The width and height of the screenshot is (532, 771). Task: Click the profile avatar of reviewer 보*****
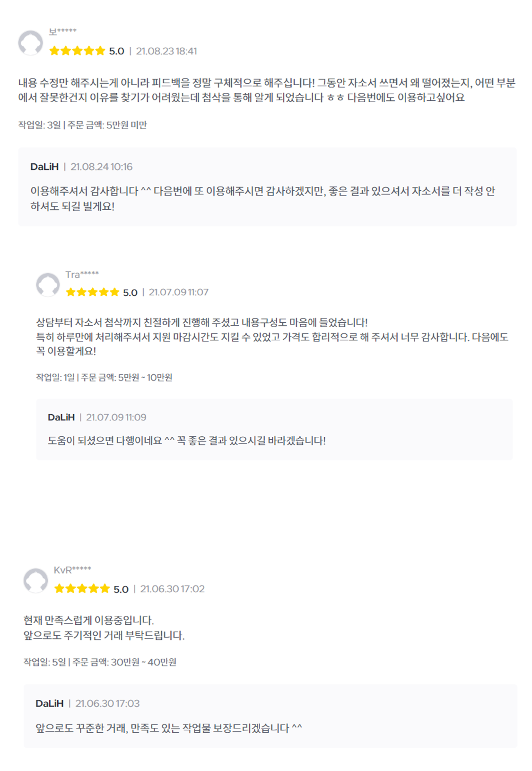tap(30, 43)
